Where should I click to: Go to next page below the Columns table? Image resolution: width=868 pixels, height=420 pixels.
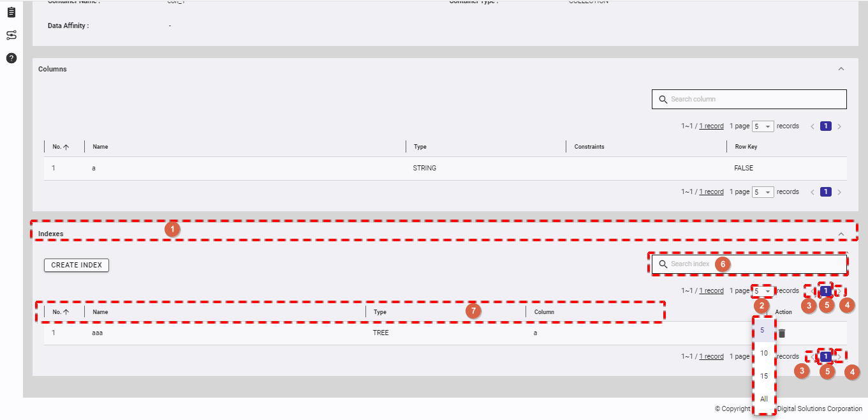(839, 192)
